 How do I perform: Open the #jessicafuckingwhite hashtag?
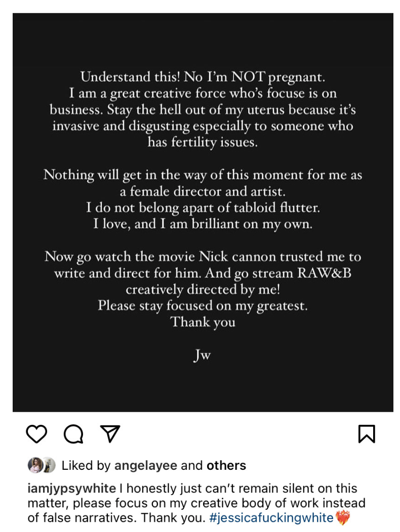(271, 518)
